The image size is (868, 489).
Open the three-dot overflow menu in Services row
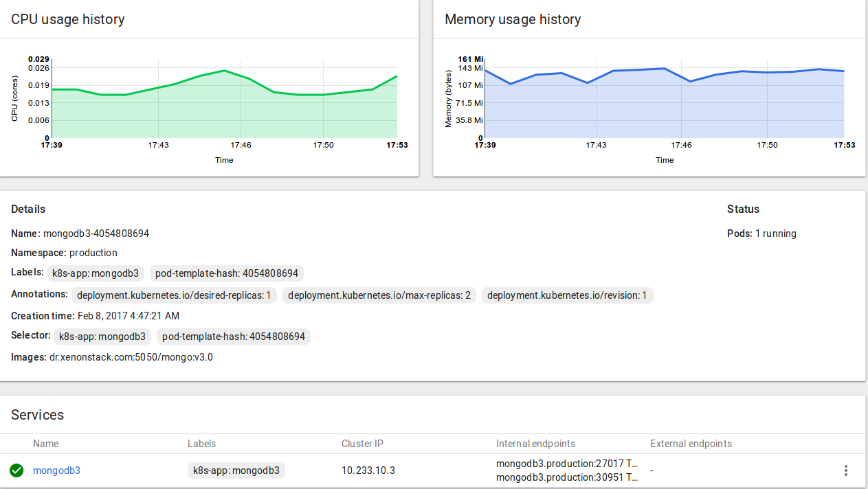pyautogui.click(x=845, y=470)
